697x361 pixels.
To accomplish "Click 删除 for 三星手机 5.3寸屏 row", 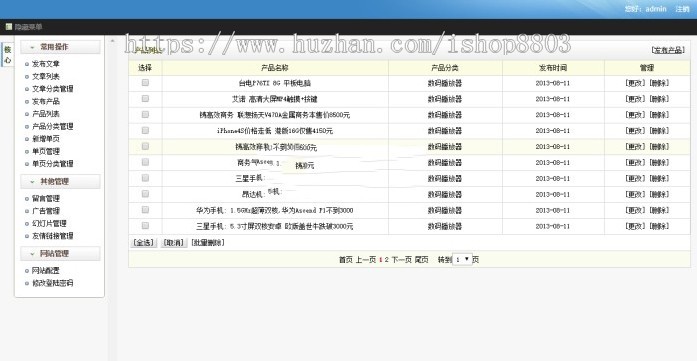I will click(x=659, y=226).
